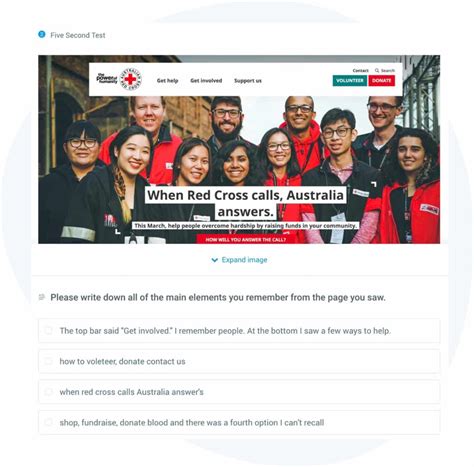Open the Get help menu
The height and width of the screenshot is (467, 474).
pos(167,81)
